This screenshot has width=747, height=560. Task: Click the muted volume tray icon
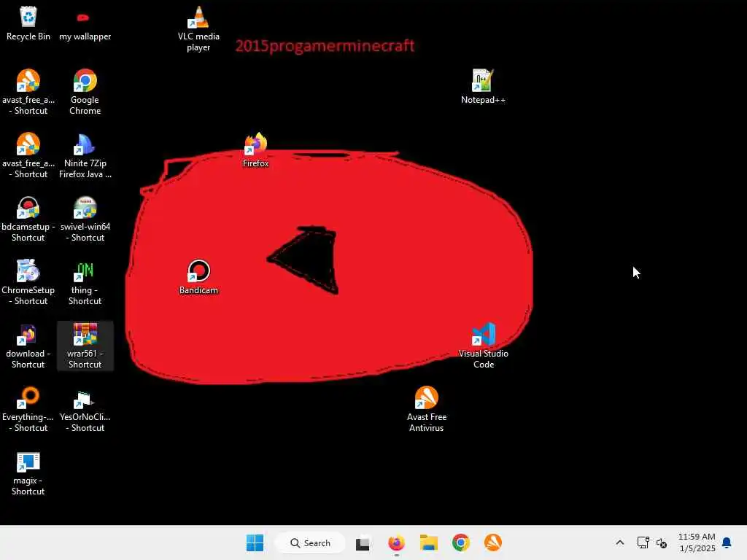pos(662,542)
